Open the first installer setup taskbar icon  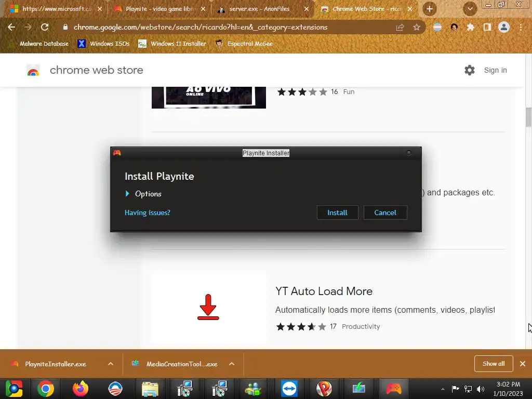pos(185,389)
